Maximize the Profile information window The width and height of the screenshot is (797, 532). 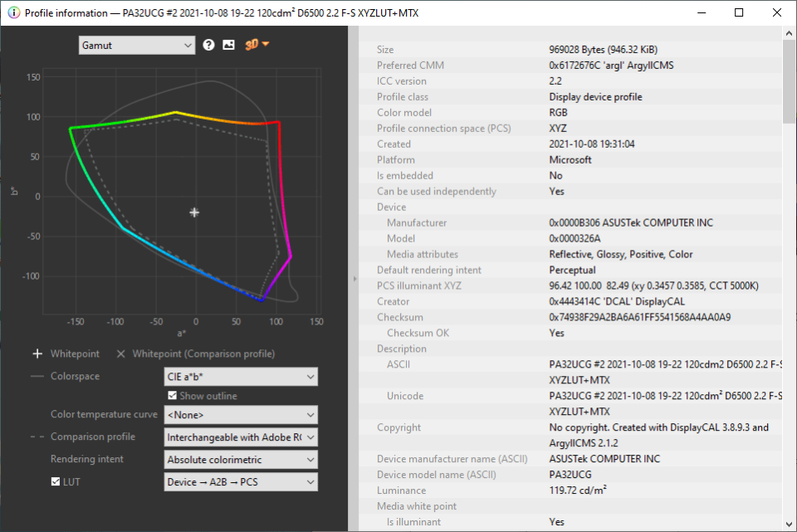pyautogui.click(x=739, y=12)
